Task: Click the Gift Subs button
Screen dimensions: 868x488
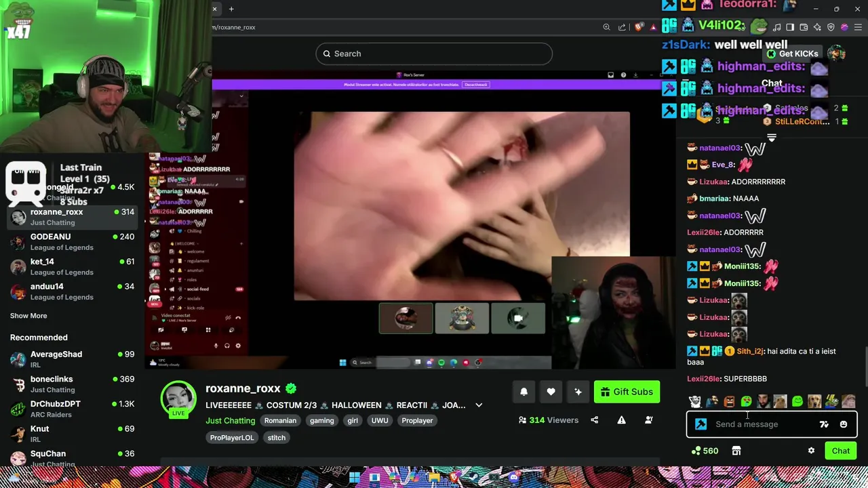Action: click(627, 392)
